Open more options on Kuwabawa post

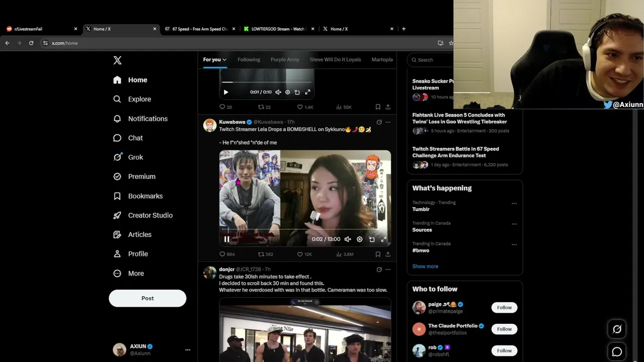pyautogui.click(x=388, y=122)
